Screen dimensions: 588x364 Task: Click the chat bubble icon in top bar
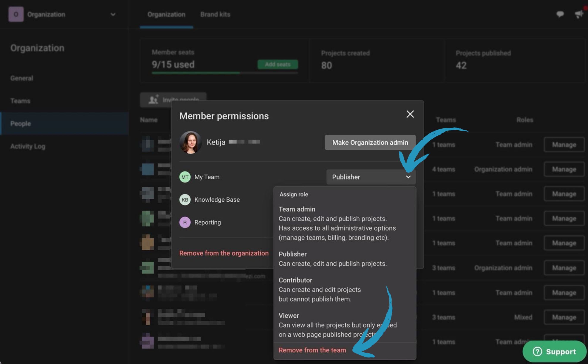560,14
